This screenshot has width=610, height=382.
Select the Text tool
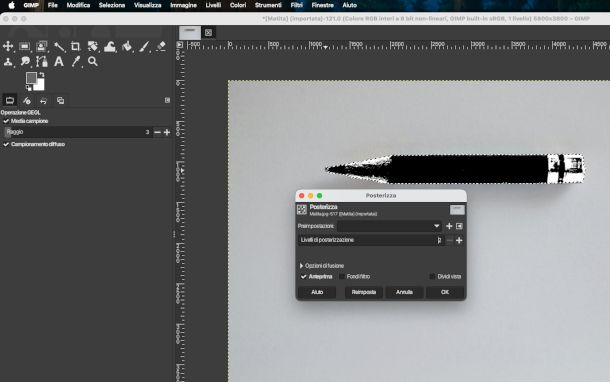[x=59, y=61]
